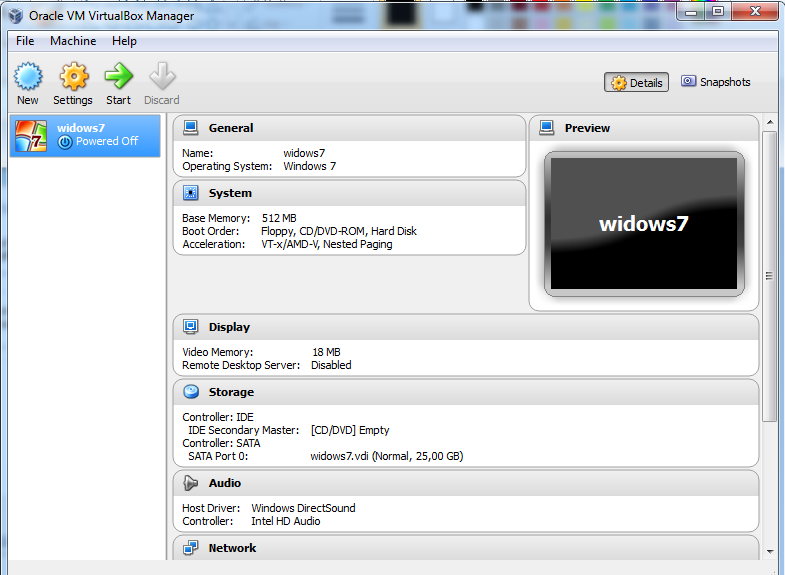This screenshot has width=785, height=575.
Task: Click the Operating System value Windows 7
Action: pos(310,166)
